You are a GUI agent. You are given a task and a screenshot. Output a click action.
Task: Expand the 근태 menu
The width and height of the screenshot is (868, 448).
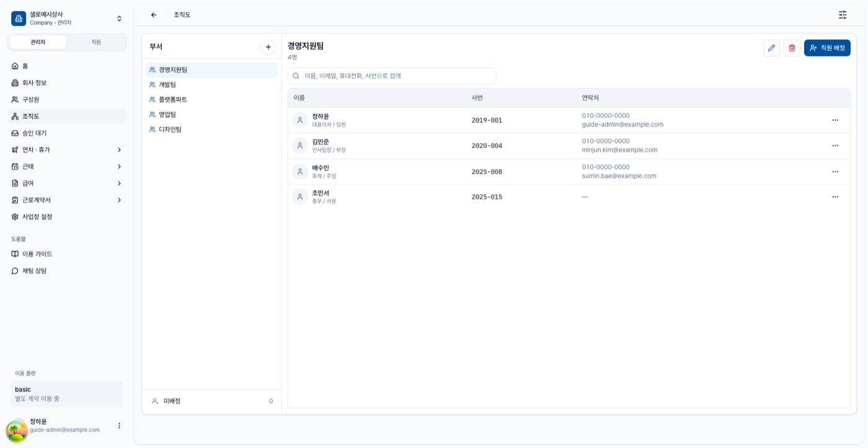pos(67,167)
